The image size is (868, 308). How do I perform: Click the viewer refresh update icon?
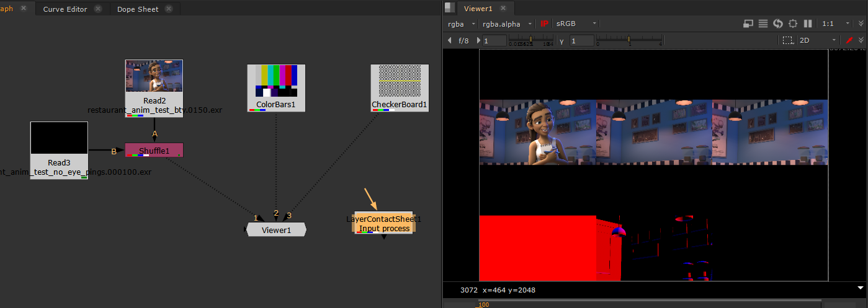[778, 24]
